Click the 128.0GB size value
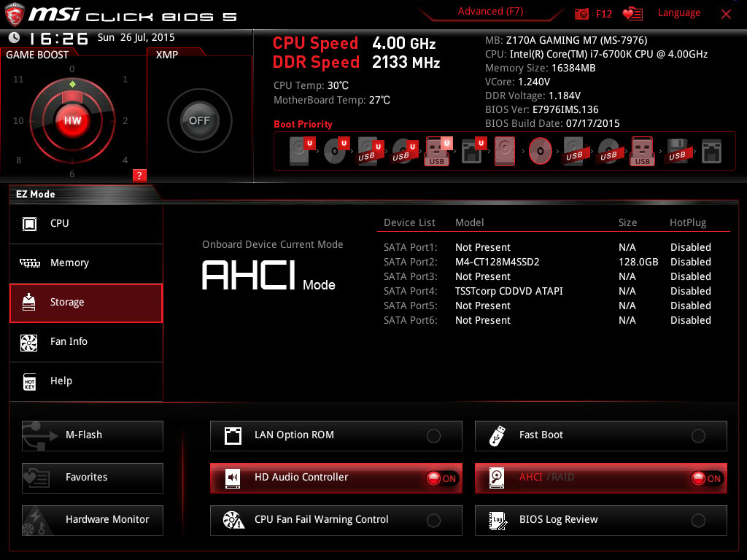 pos(638,262)
